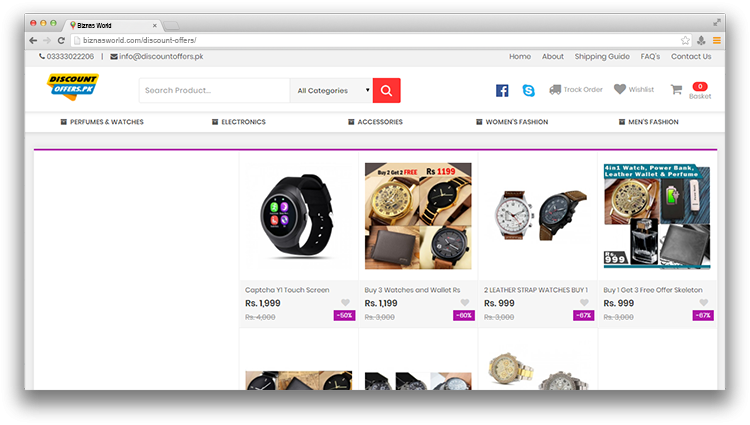This screenshot has height=425, width=750.
Task: Bookmark page with the star icon
Action: [685, 41]
